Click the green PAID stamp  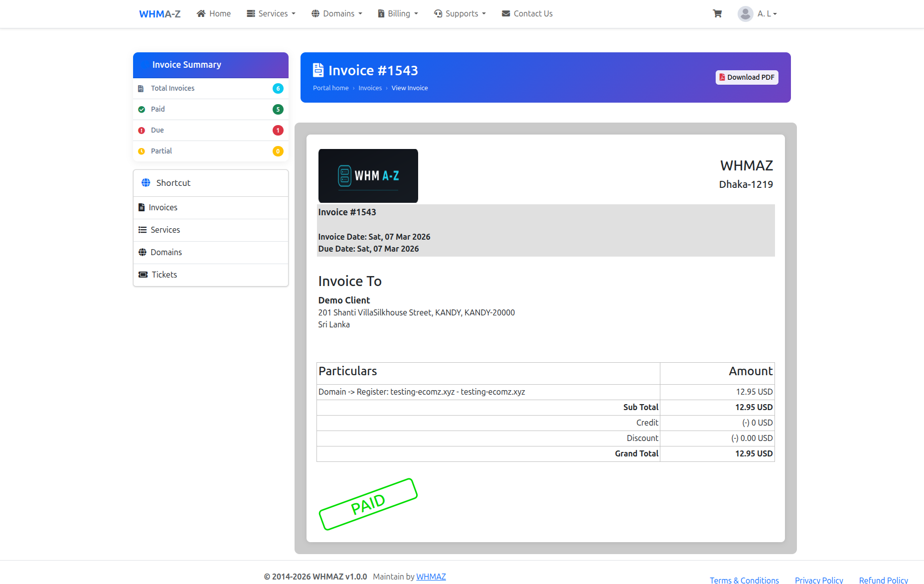click(x=368, y=504)
